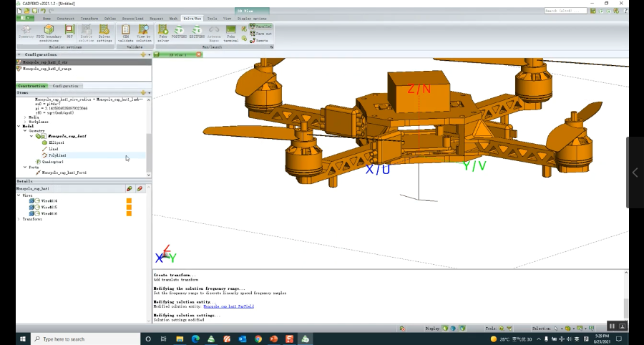Click the Remote run option

tap(259, 41)
